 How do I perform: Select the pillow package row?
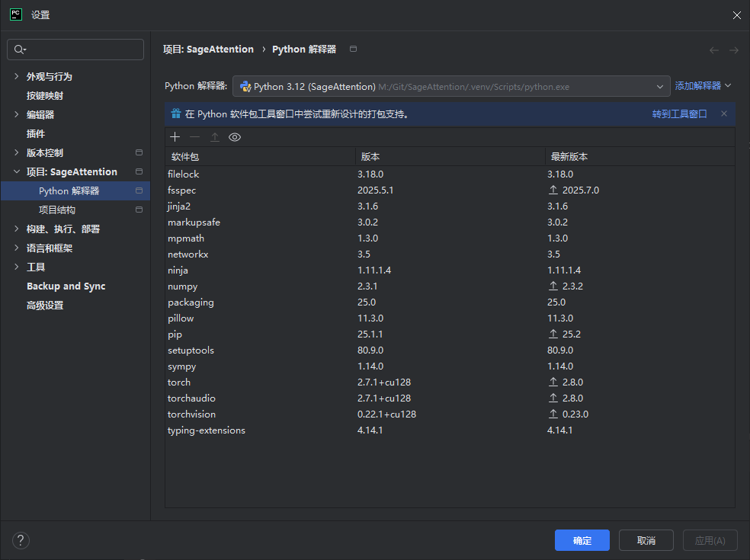pos(450,318)
